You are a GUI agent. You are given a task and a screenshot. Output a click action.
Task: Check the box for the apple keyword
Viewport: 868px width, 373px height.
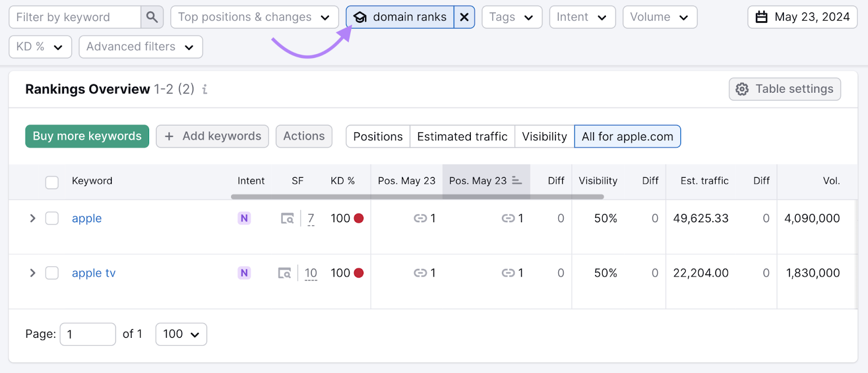pyautogui.click(x=52, y=218)
